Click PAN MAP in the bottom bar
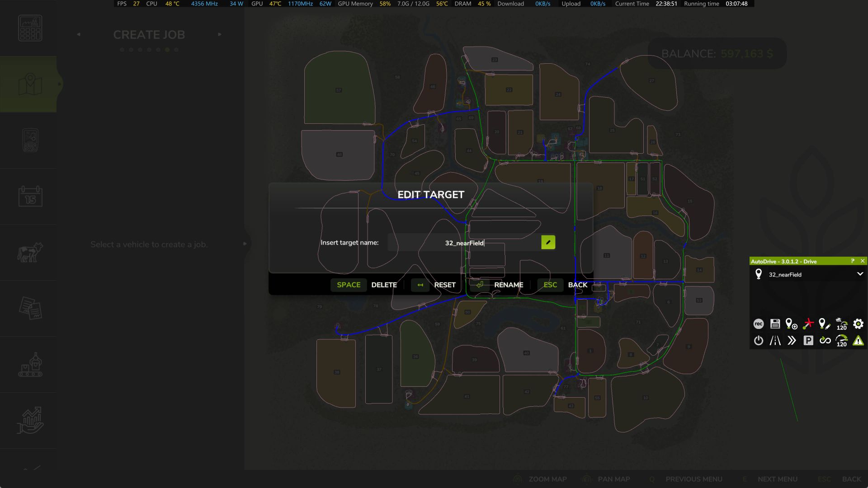 (x=613, y=479)
